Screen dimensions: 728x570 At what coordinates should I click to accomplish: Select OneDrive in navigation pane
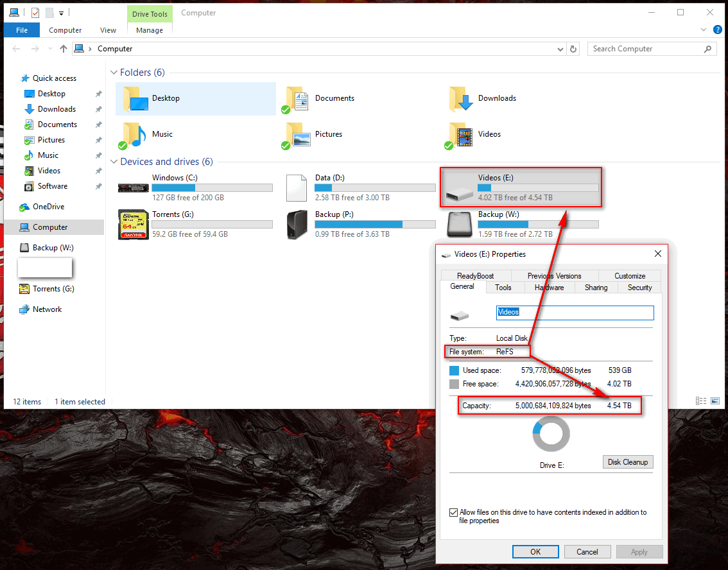pyautogui.click(x=48, y=207)
